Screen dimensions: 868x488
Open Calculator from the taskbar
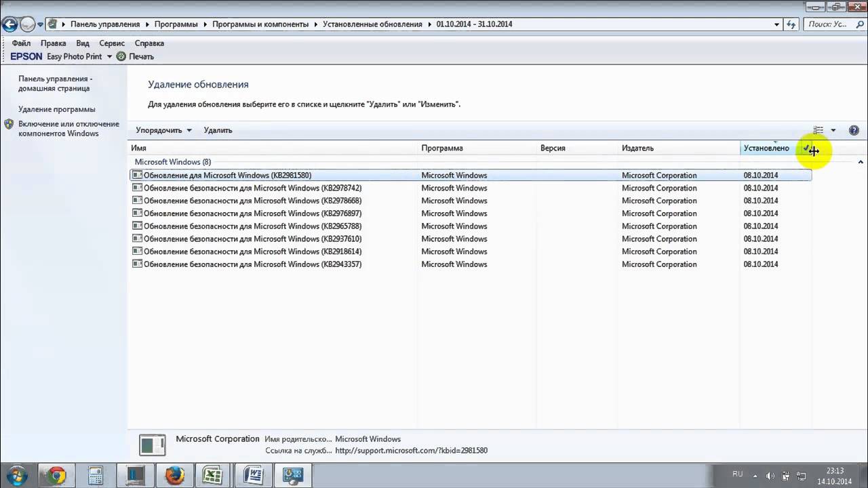(96, 475)
